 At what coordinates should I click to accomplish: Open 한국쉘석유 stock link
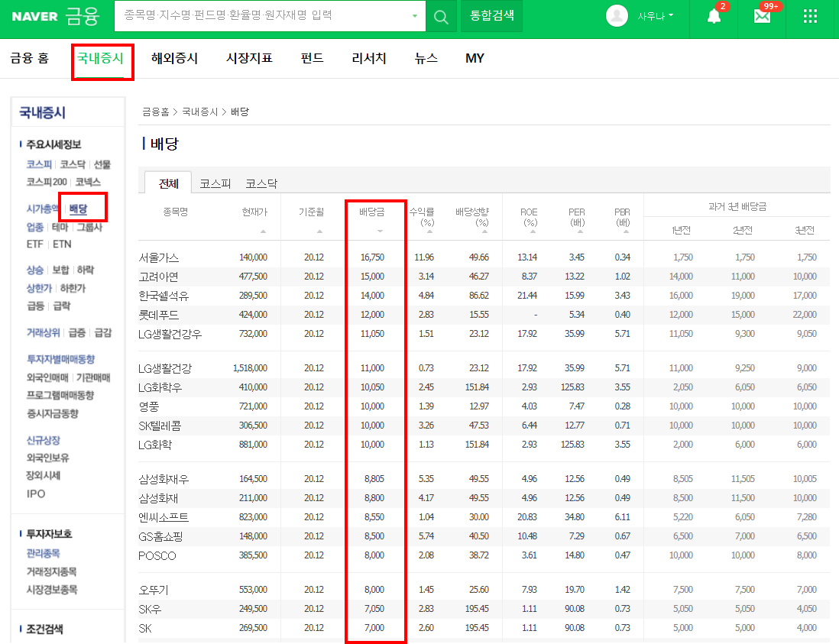(164, 296)
